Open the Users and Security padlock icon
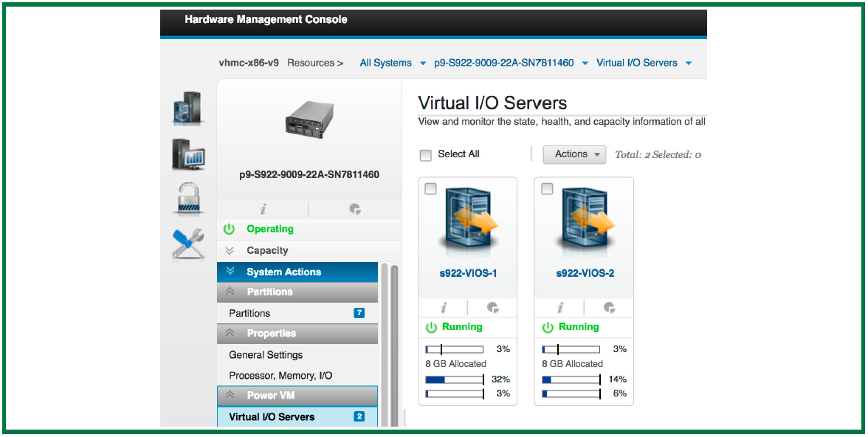Screen dimensions: 868x437 187,199
